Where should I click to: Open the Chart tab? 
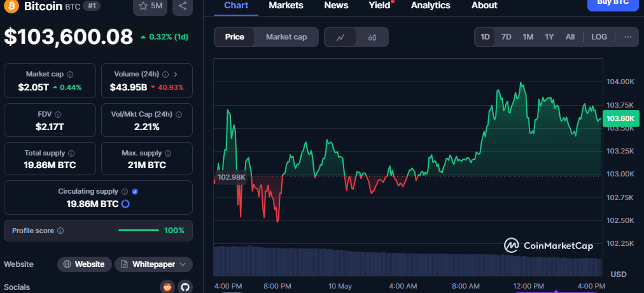236,6
